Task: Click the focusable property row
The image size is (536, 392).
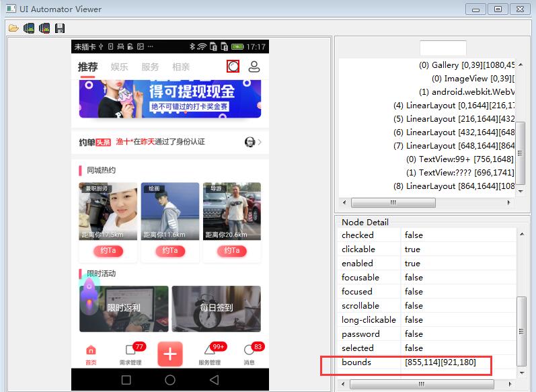Action: click(x=427, y=277)
